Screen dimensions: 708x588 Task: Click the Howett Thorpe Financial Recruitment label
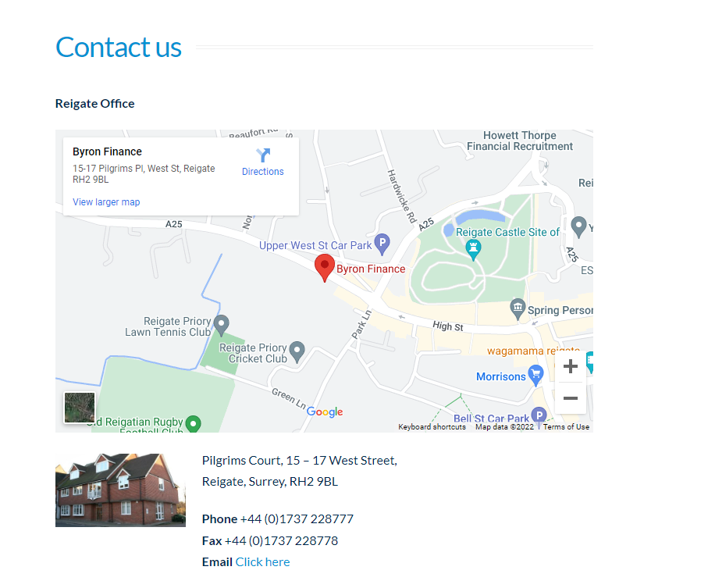(520, 141)
